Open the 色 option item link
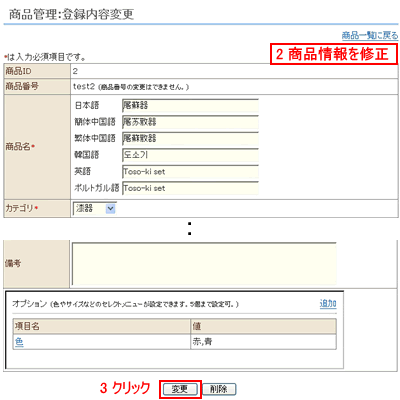 (x=19, y=342)
